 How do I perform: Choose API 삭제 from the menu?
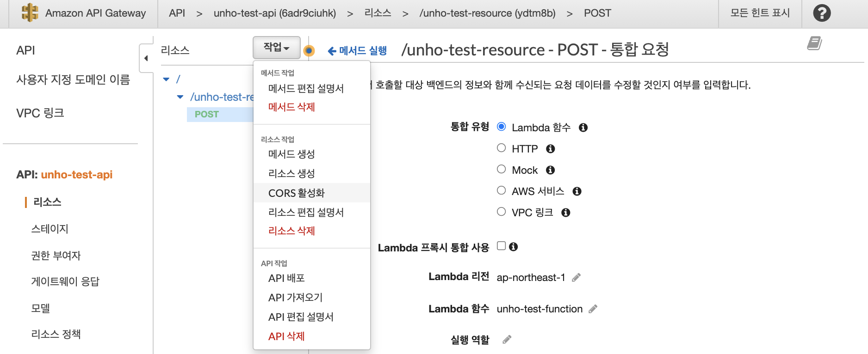click(x=286, y=336)
